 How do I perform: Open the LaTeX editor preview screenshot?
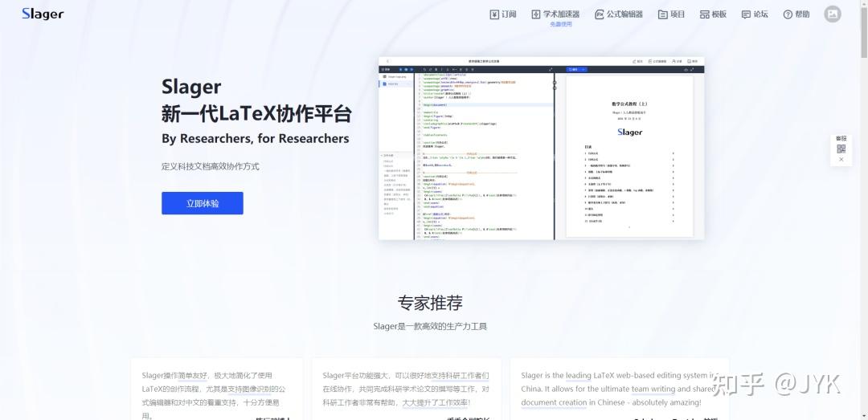click(x=541, y=149)
